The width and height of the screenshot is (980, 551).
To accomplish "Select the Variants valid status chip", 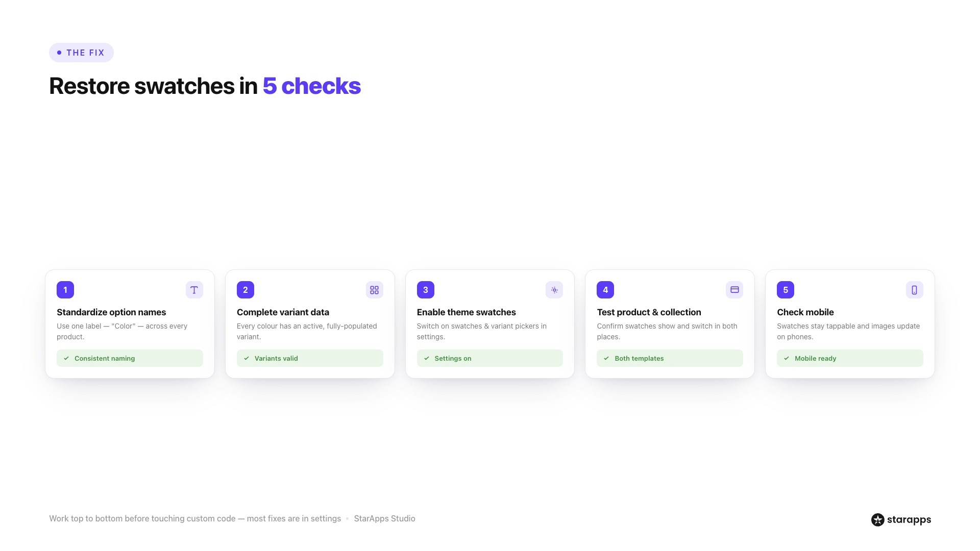I will (x=310, y=358).
